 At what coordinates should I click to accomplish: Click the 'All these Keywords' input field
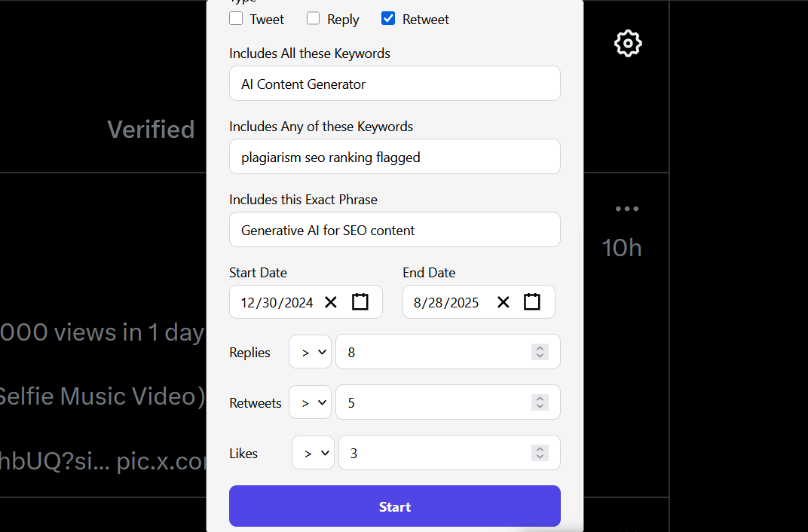[394, 84]
